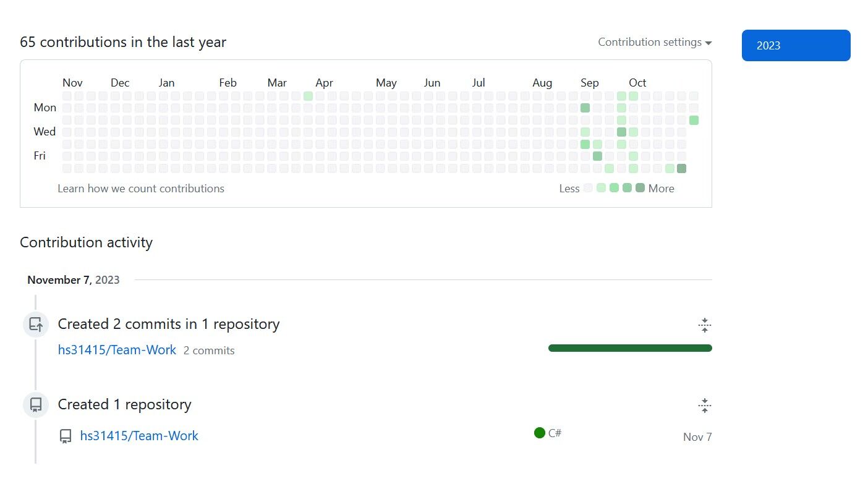Click the dark green Wednesday cell before the Oct label

pos(621,132)
